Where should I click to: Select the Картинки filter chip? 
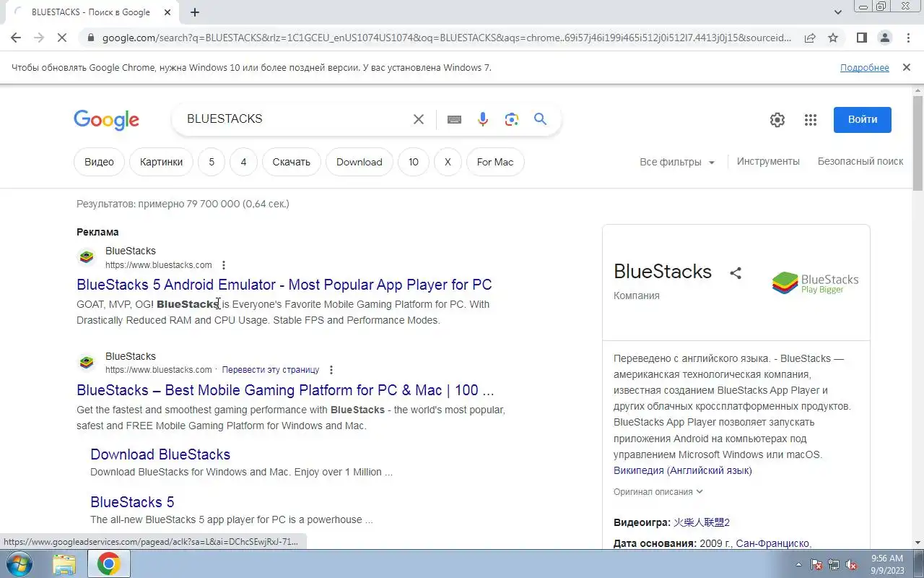(x=161, y=162)
